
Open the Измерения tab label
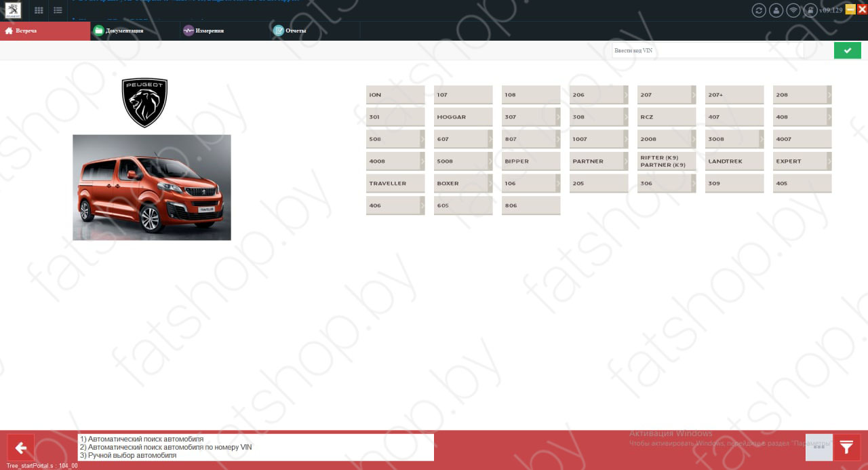210,31
